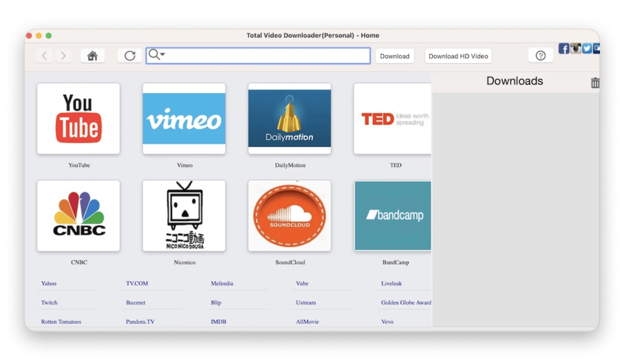Follow the Vube link

click(x=302, y=283)
